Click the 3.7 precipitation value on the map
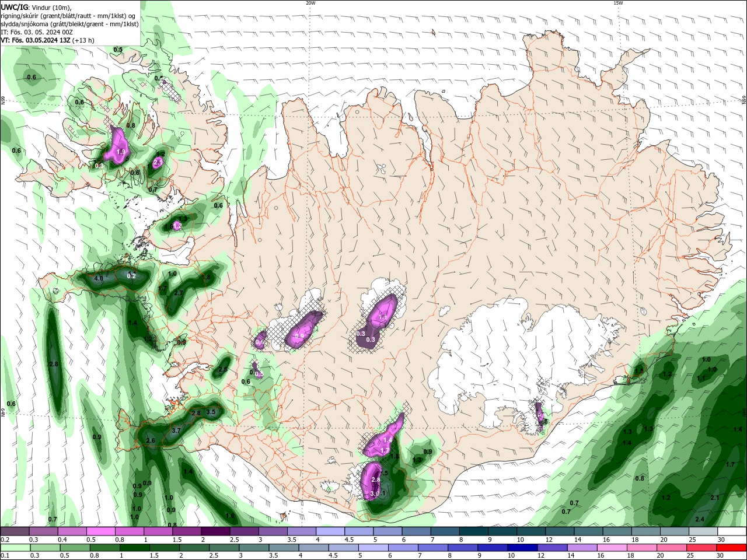Viewport: 747px width, 560px height. click(176, 430)
